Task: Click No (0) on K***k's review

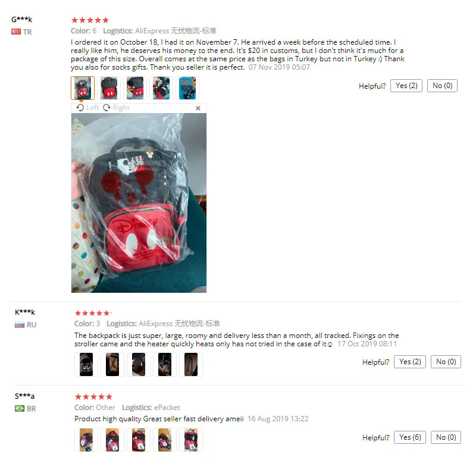Action: 446,362
